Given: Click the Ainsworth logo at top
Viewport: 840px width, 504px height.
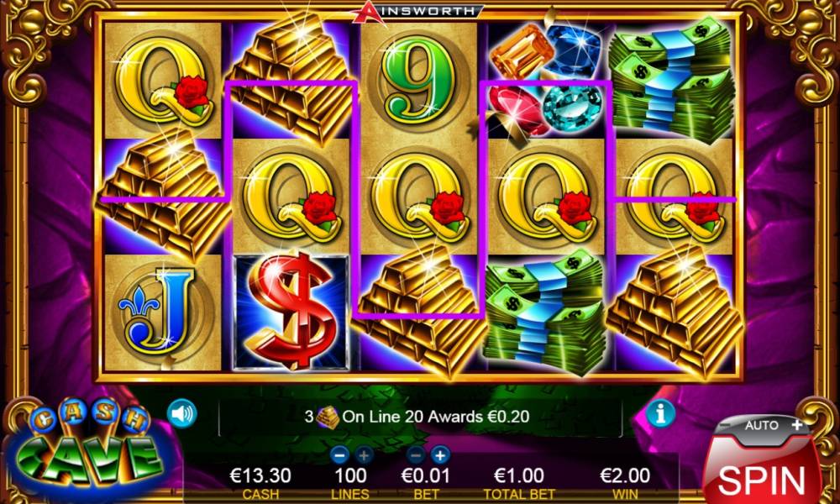Looking at the screenshot, I should tap(418, 12).
